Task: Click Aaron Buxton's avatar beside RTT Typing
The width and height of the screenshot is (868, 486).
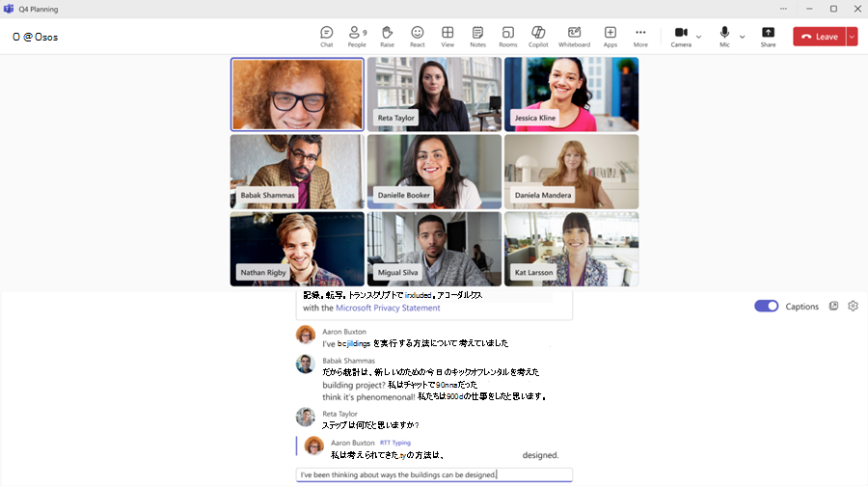Action: (313, 445)
